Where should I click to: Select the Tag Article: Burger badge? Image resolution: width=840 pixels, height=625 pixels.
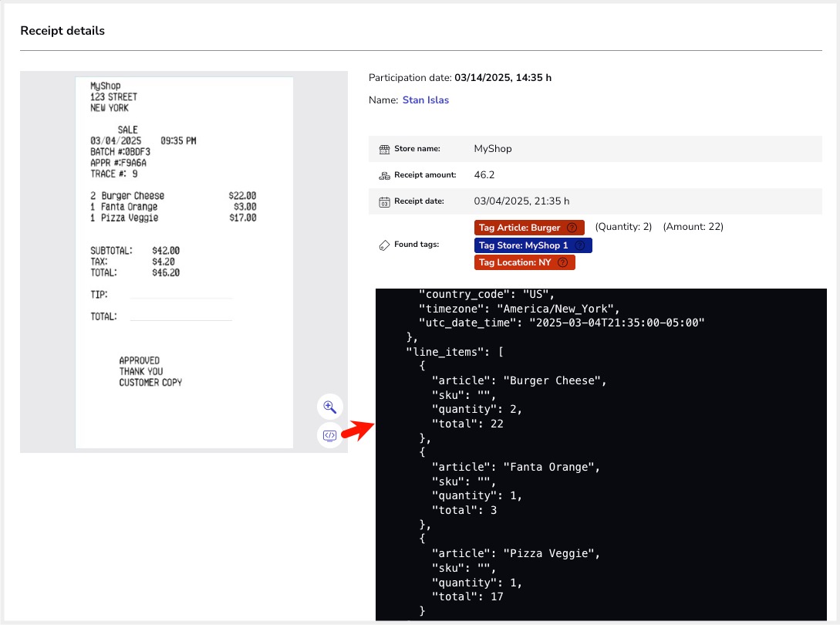520,228
